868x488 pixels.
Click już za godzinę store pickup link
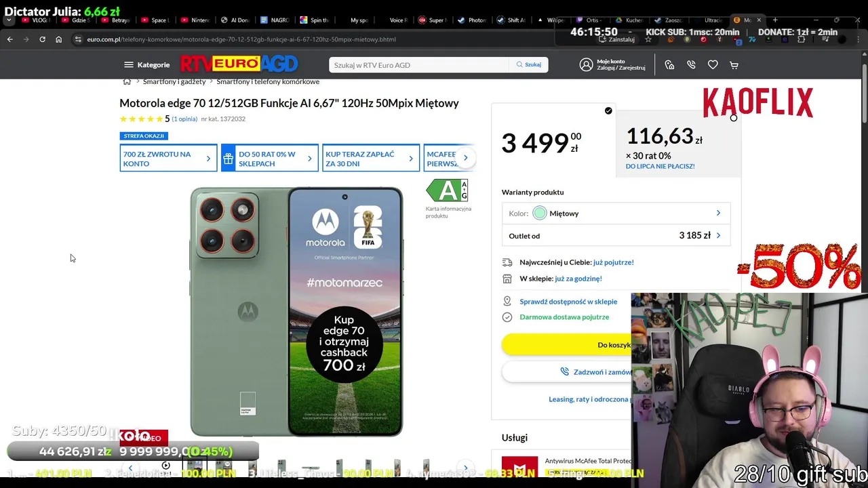578,279
